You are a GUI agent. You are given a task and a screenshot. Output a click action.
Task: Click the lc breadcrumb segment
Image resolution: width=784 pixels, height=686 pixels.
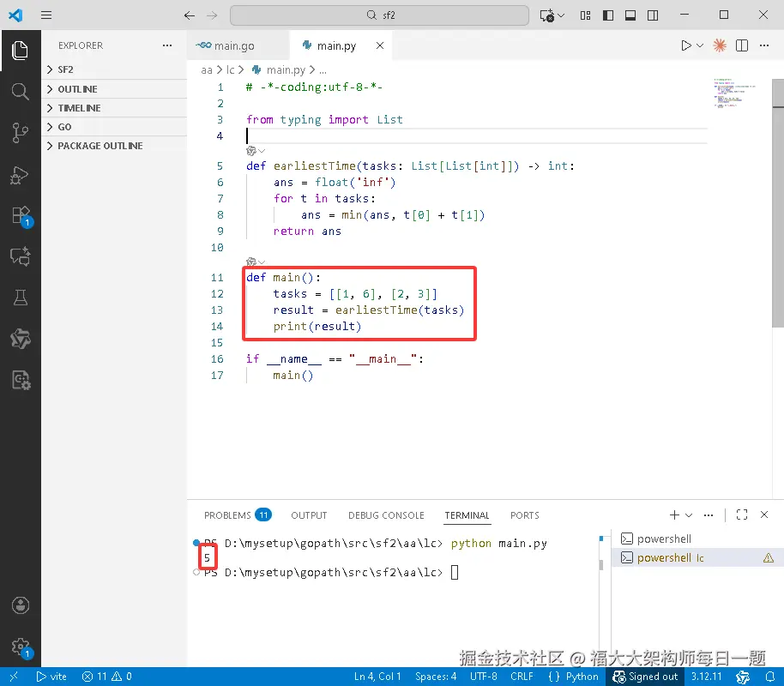point(230,69)
